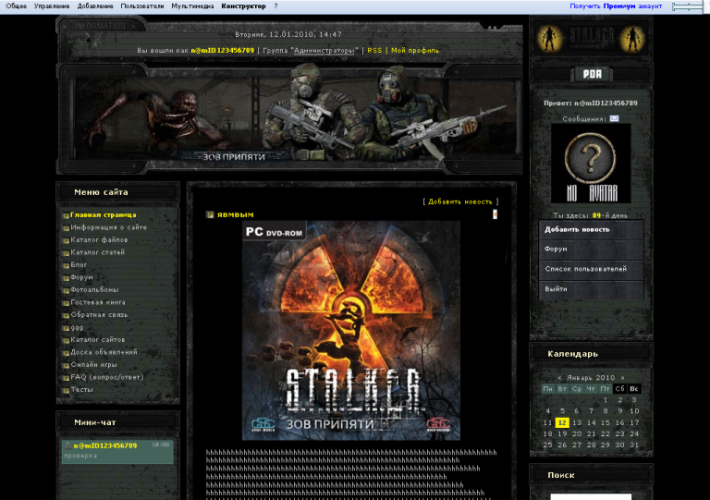Click Выйти to log out
This screenshot has height=500, width=710.
point(590,289)
